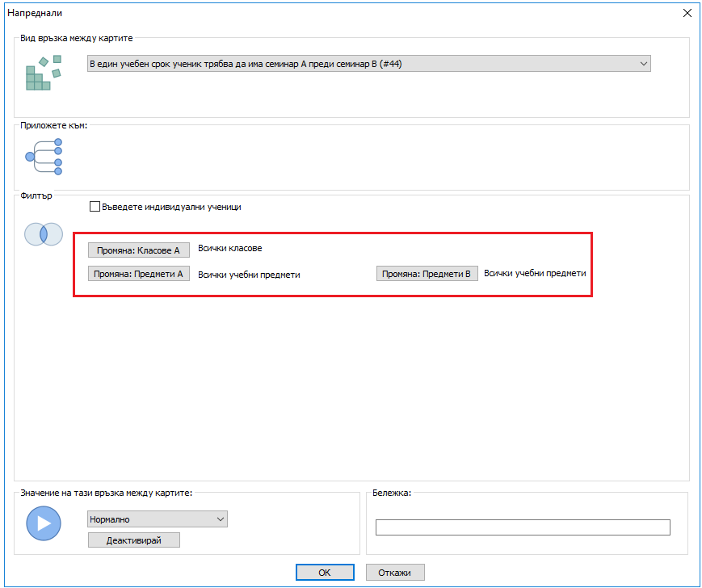Screen dimensions: 702x588
Task: Click the 'Напреднали' window title bar
Action: 323,13
